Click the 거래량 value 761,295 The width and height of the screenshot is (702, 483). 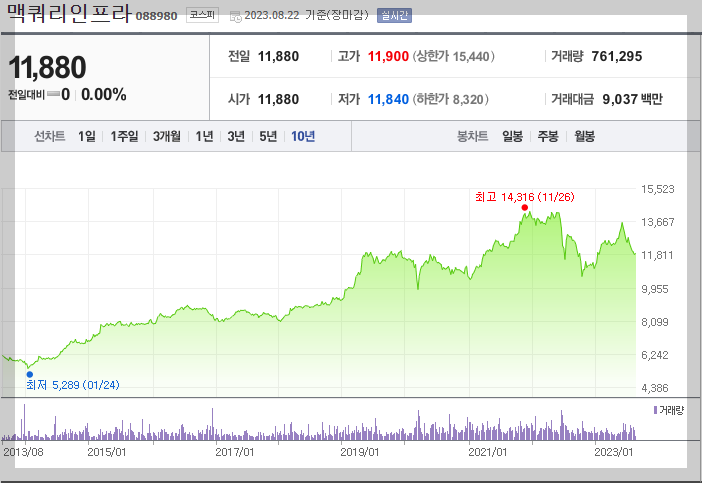coord(616,56)
